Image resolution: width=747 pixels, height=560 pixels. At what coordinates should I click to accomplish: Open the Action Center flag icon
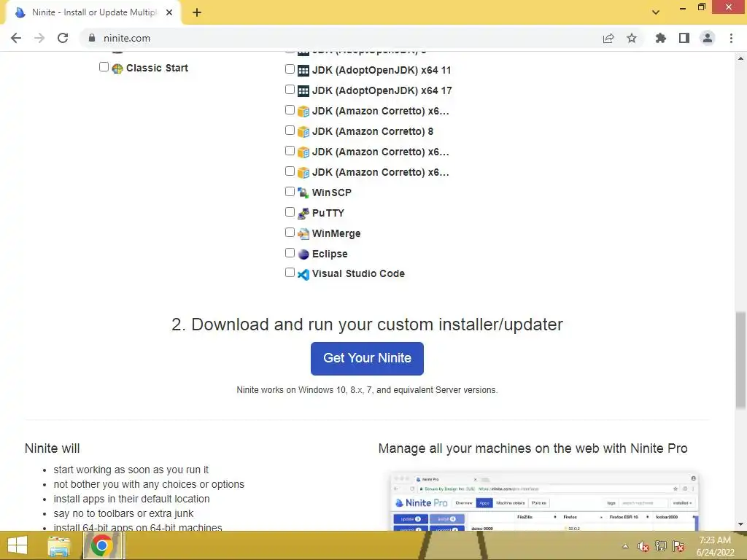(678, 546)
